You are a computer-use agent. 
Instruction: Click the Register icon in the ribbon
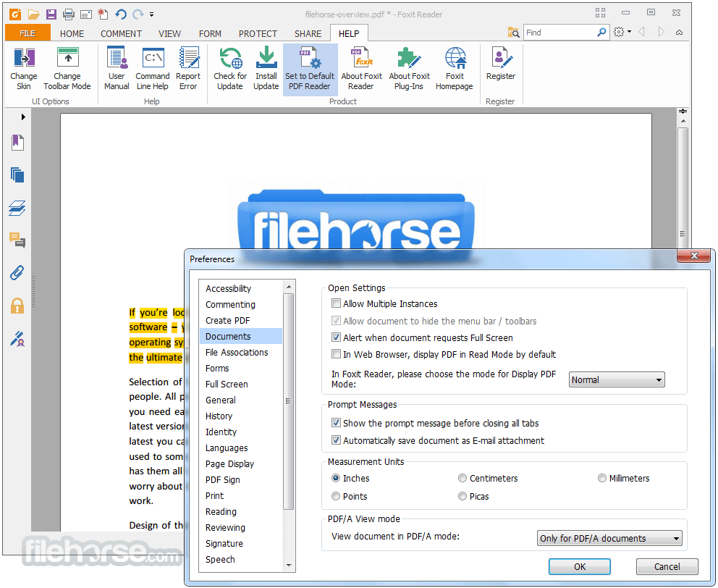[x=501, y=64]
